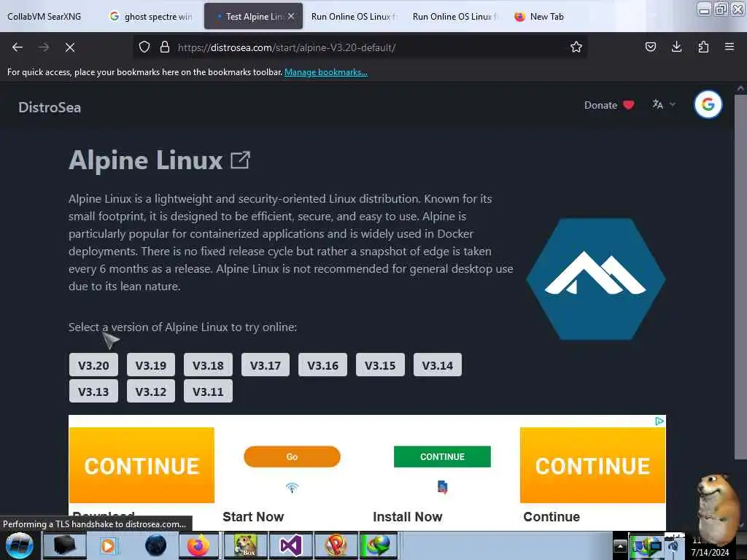The width and height of the screenshot is (747, 560).
Task: Open Visual Studio from the taskbar
Action: [x=290, y=545]
